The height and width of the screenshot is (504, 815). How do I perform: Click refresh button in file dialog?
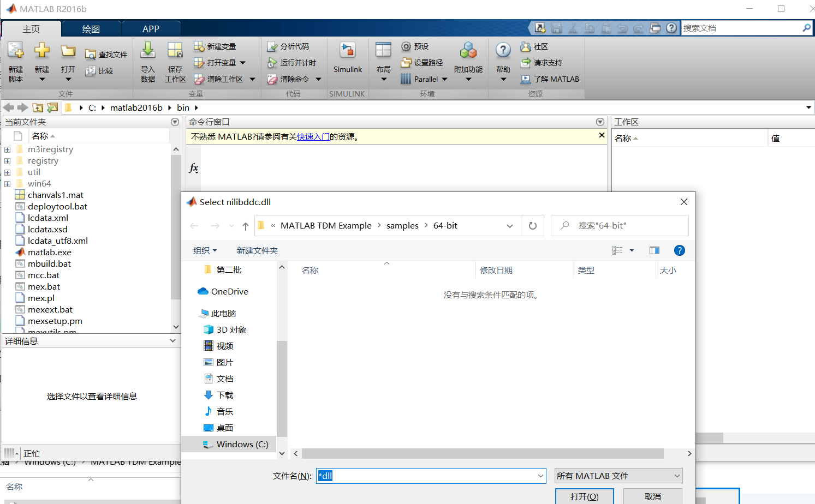(533, 225)
